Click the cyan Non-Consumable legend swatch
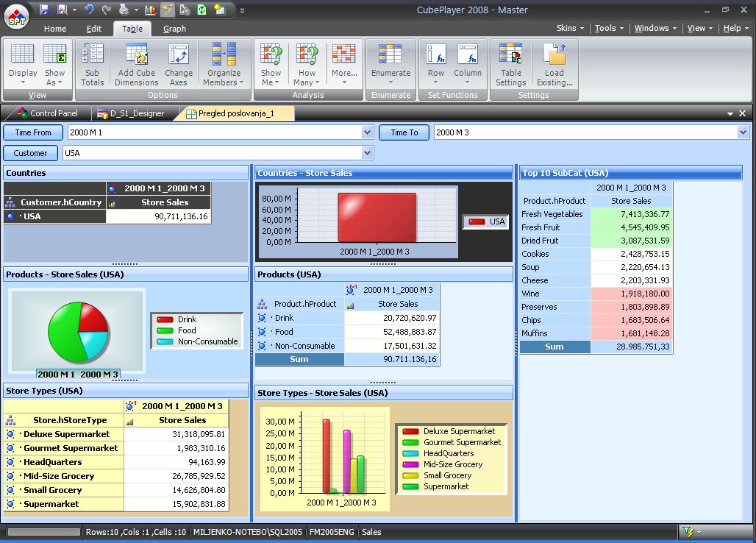Viewport: 756px width, 543px height. (x=165, y=341)
